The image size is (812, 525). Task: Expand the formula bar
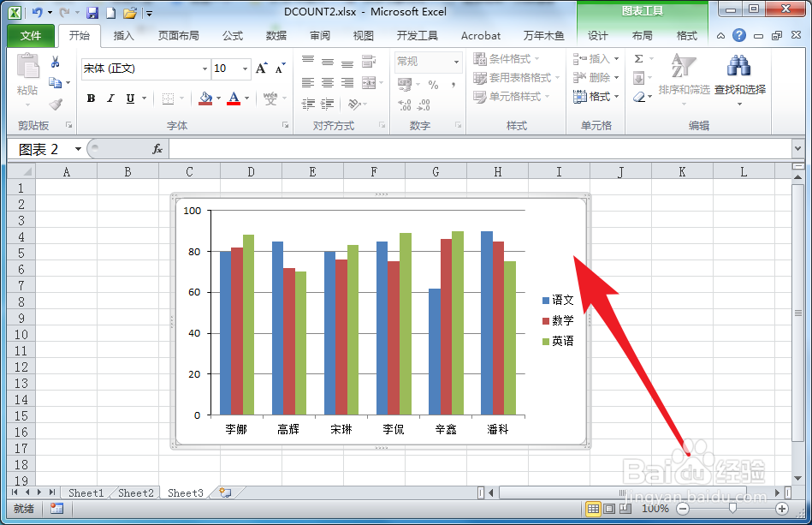797,149
